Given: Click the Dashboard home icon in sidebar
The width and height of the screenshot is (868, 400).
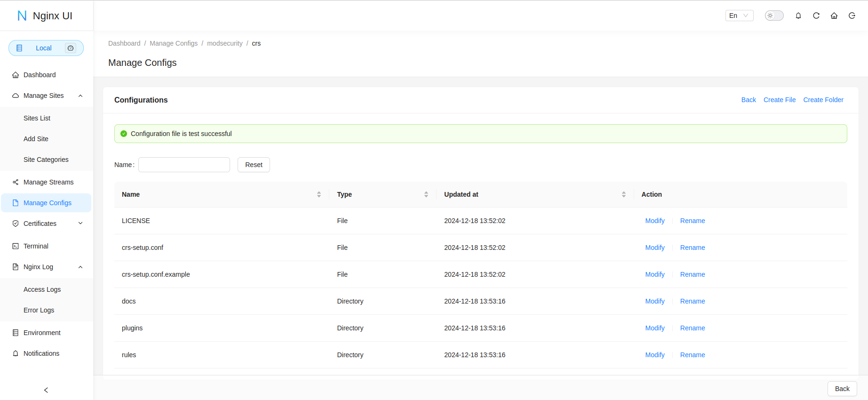Looking at the screenshot, I should pos(16,75).
